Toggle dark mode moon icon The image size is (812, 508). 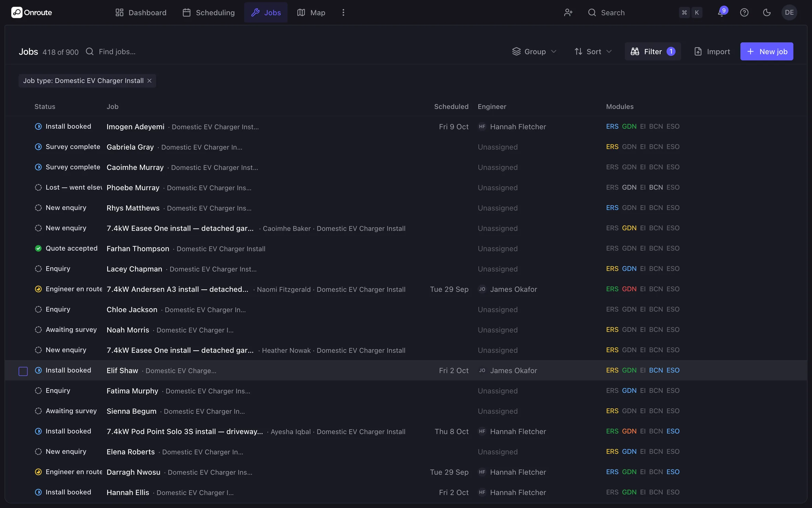(767, 12)
